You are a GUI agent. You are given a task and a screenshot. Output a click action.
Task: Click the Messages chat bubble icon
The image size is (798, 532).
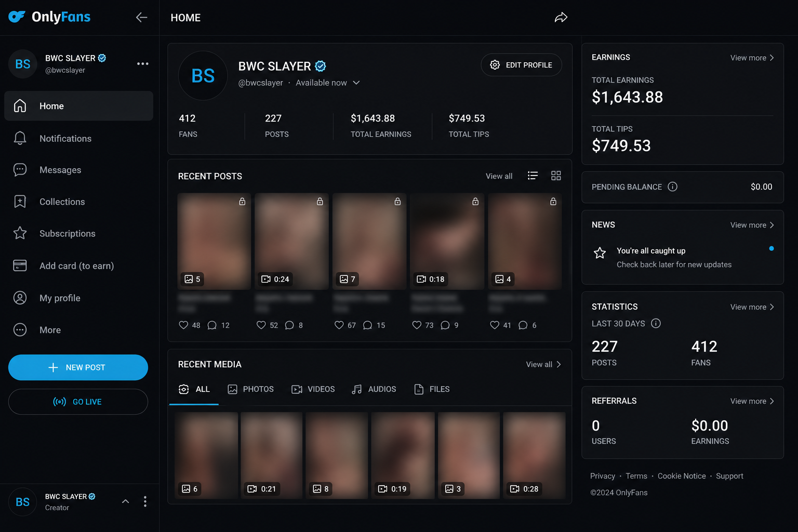(x=20, y=170)
